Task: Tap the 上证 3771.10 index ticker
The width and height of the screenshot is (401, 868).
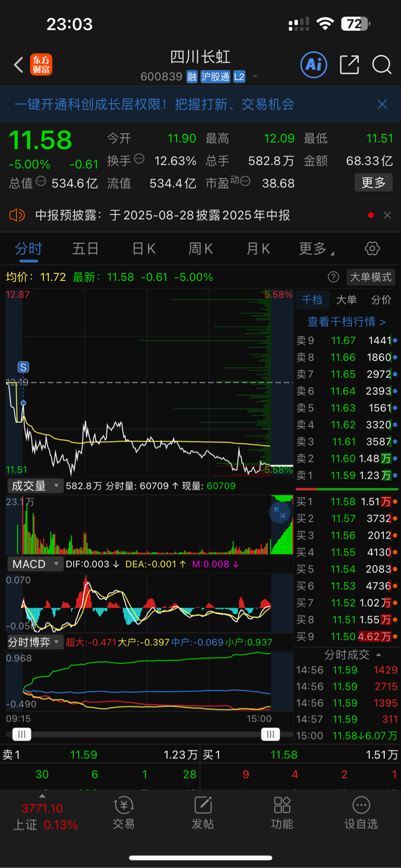Action: pyautogui.click(x=45, y=816)
